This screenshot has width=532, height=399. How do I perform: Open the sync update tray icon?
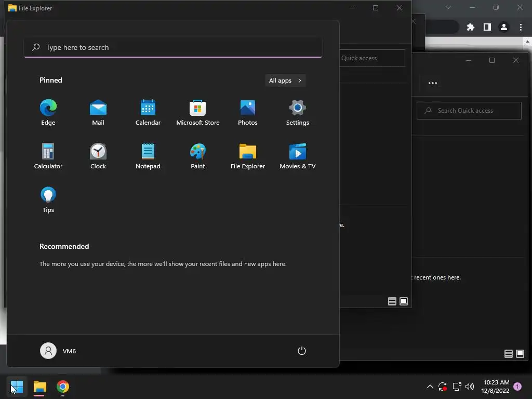[x=443, y=387]
